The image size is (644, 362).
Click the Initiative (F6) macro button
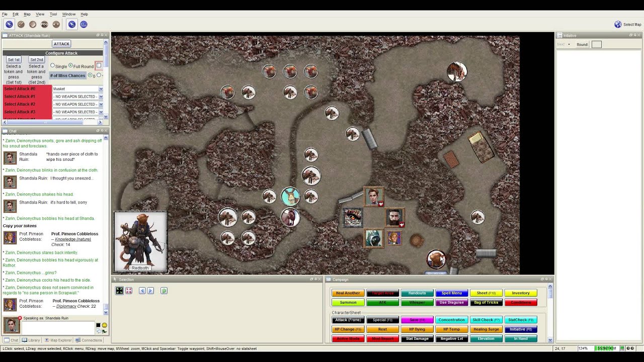521,329
